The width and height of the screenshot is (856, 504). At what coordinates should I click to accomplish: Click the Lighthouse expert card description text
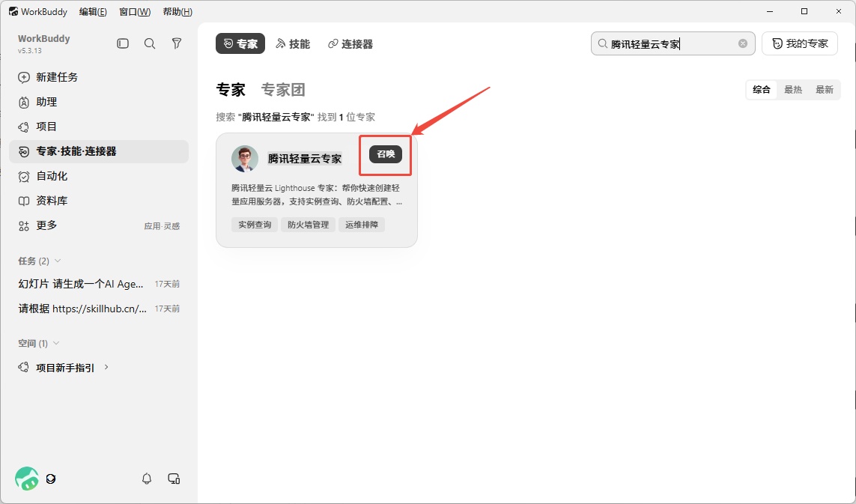point(317,195)
